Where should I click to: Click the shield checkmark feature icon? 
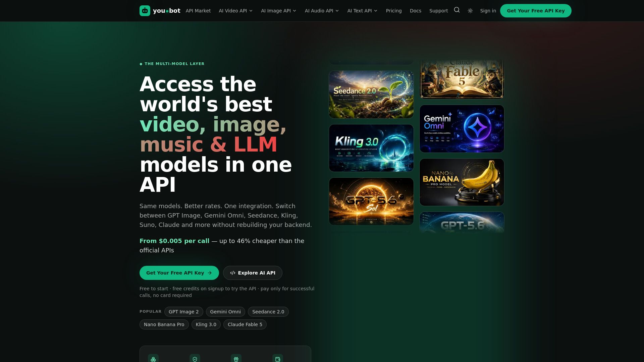click(x=195, y=359)
